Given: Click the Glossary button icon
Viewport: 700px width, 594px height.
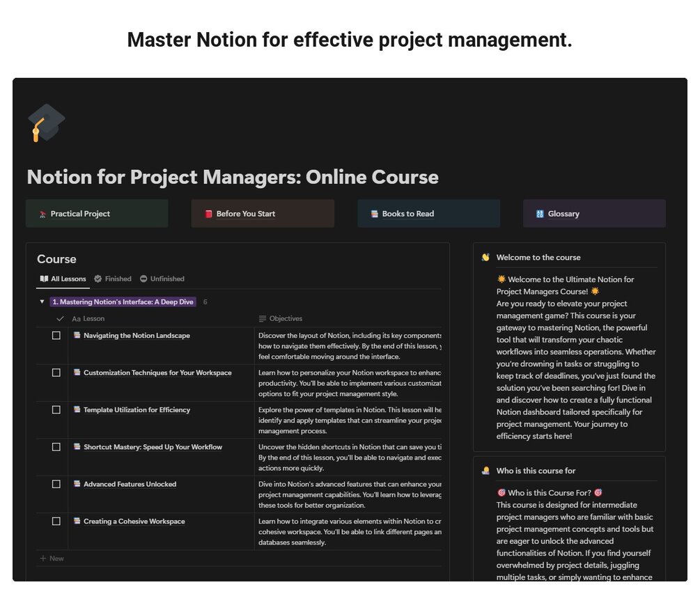Looking at the screenshot, I should pos(540,214).
